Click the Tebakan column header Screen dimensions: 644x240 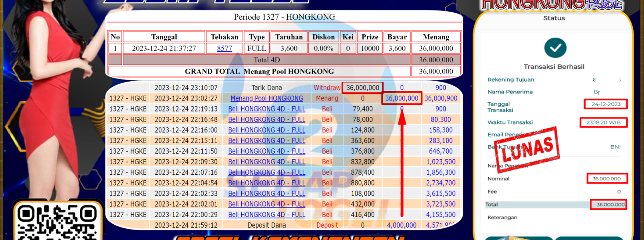(225, 37)
